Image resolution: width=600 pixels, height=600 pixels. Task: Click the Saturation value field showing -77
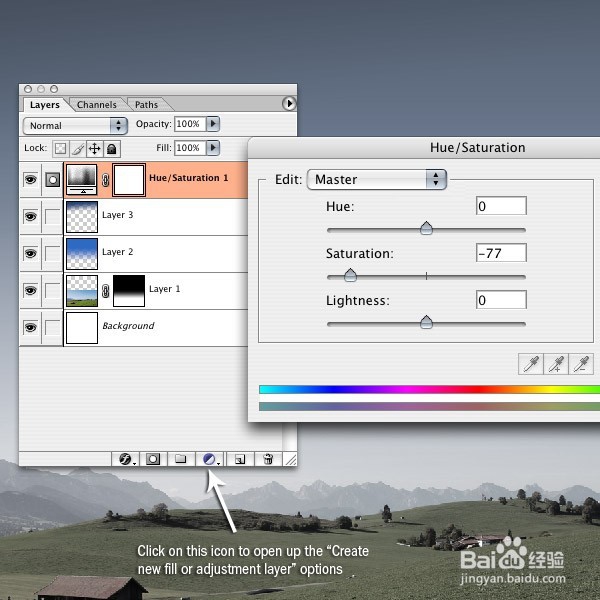click(501, 253)
